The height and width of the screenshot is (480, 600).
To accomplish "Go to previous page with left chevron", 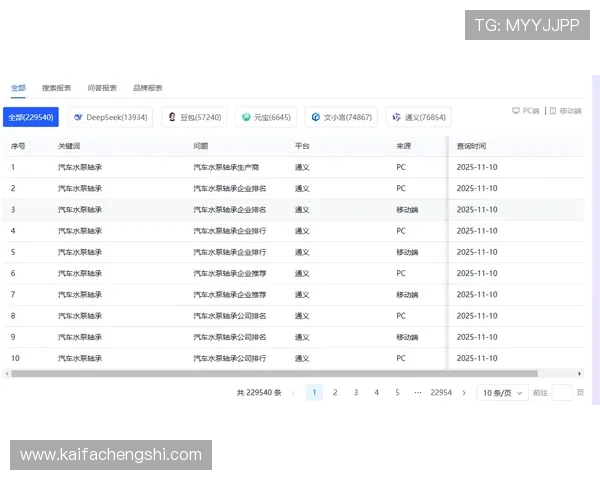I will (x=293, y=393).
